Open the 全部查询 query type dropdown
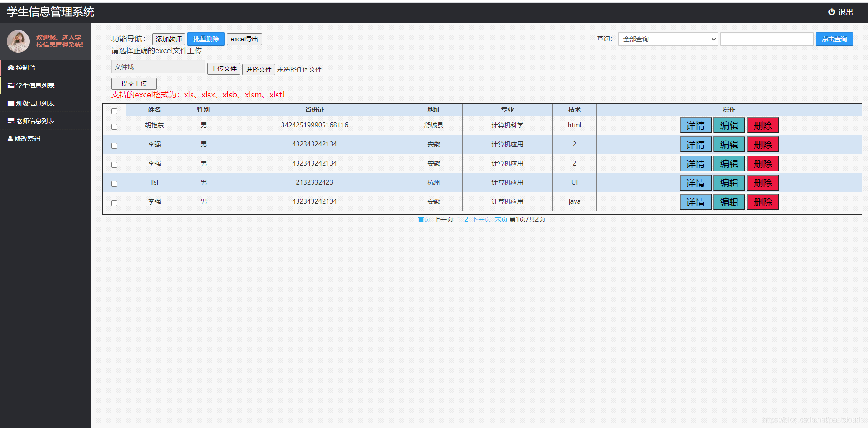868x428 pixels. pos(668,39)
